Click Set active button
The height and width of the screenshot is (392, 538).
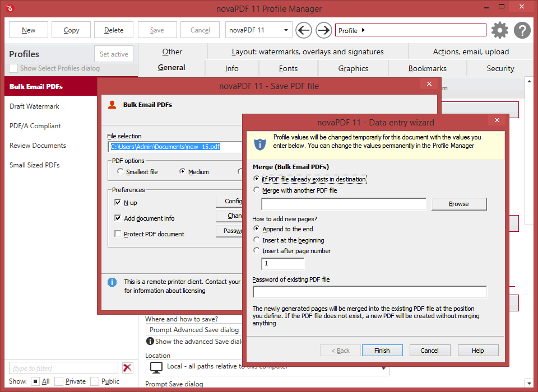(114, 54)
